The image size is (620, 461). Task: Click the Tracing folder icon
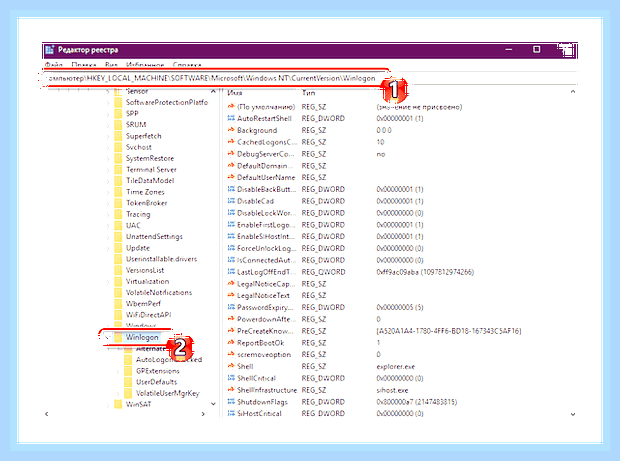[x=118, y=214]
